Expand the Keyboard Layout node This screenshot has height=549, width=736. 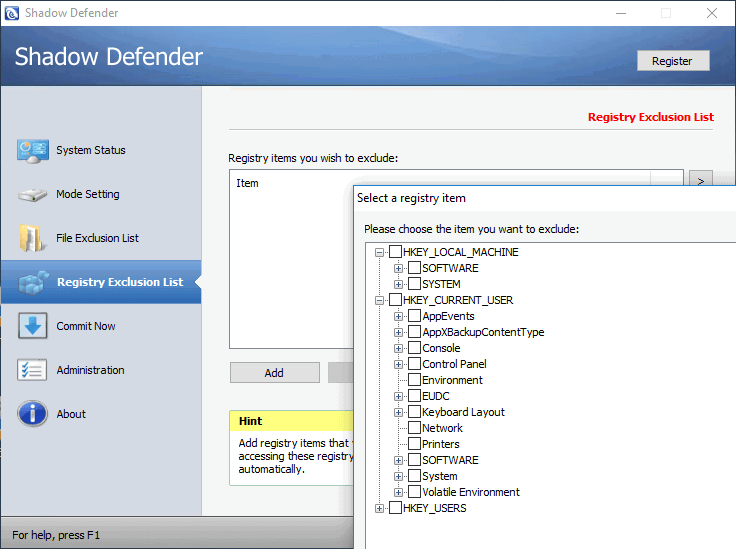pyautogui.click(x=398, y=412)
